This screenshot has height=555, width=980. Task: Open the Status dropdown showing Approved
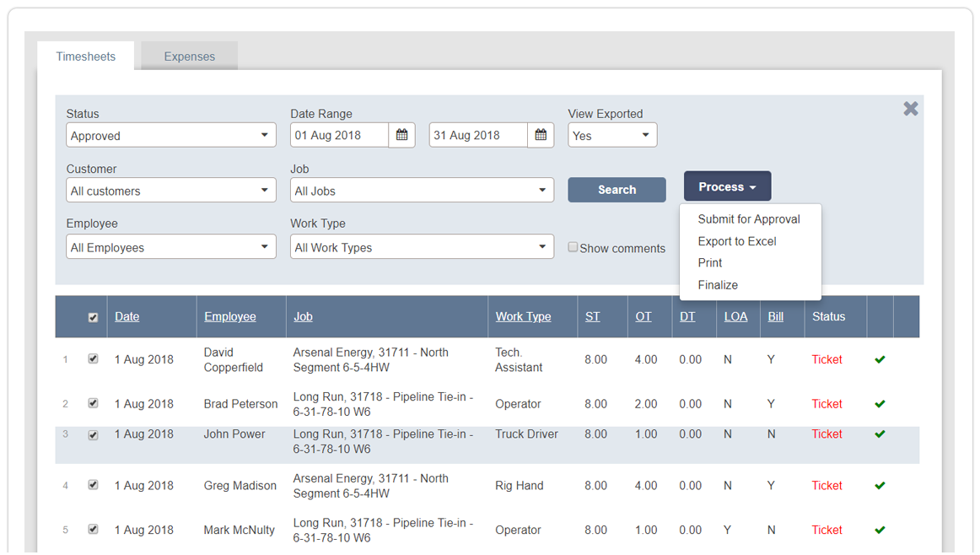coord(171,134)
